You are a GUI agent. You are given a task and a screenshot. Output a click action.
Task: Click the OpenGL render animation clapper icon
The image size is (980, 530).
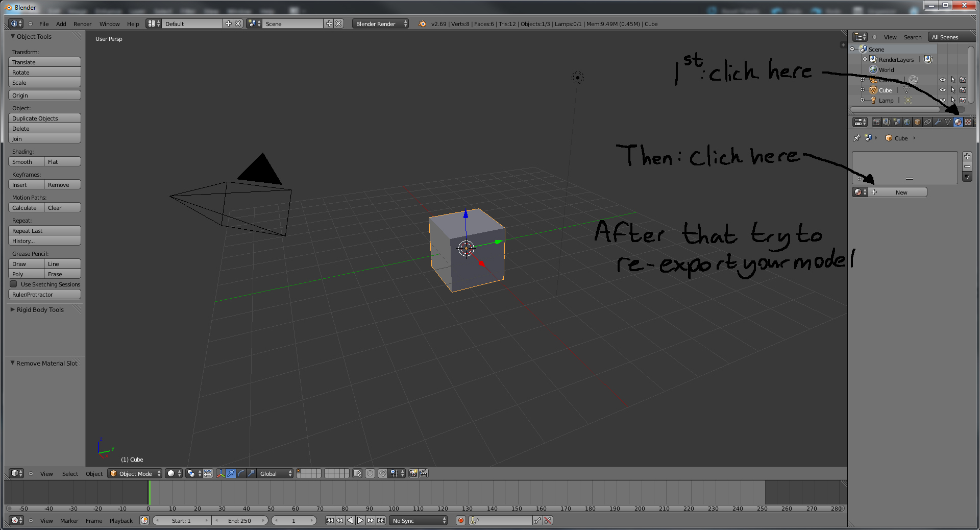(x=423, y=473)
